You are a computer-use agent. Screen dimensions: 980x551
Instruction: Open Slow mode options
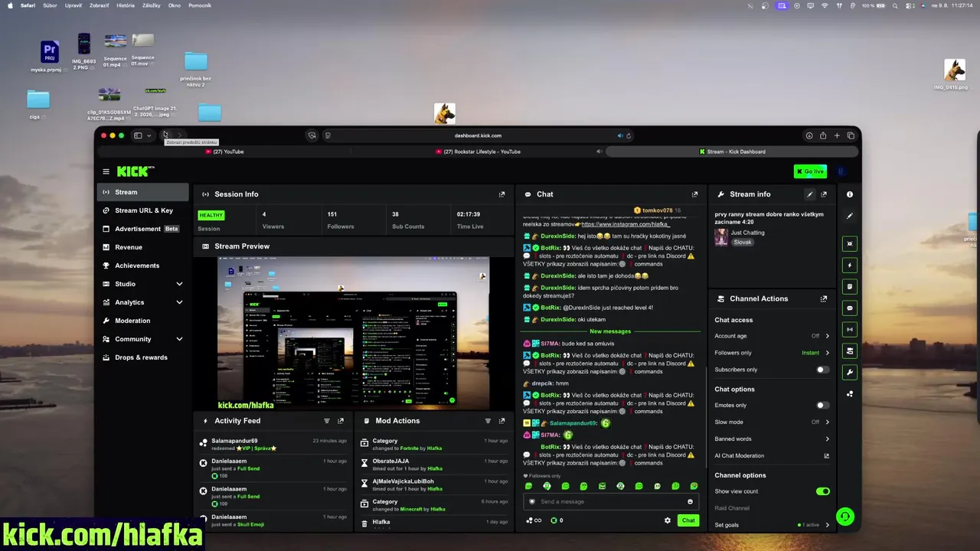(772, 422)
